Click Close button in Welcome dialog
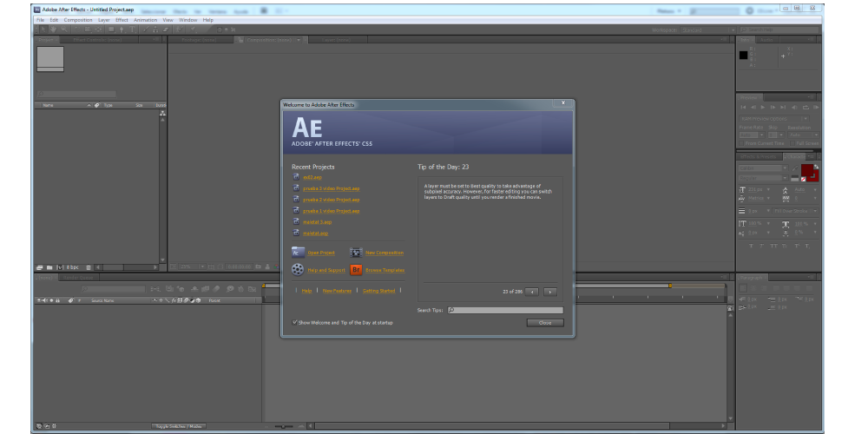The image size is (868, 434). pos(545,323)
